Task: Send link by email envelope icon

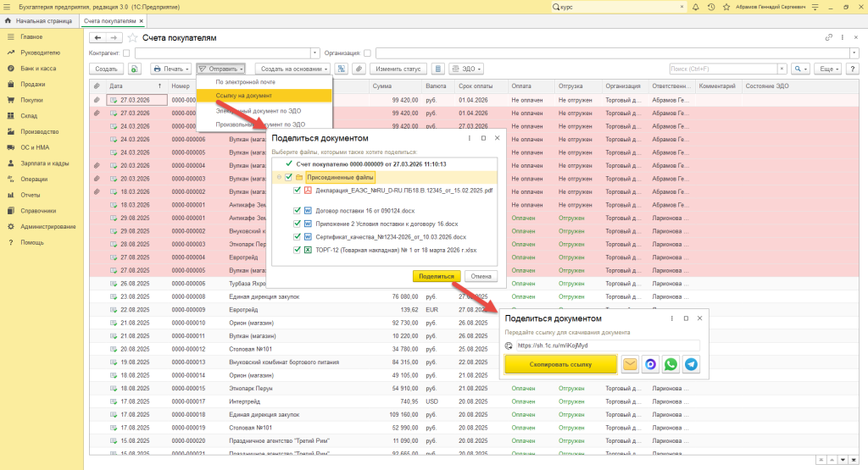Action: (630, 364)
